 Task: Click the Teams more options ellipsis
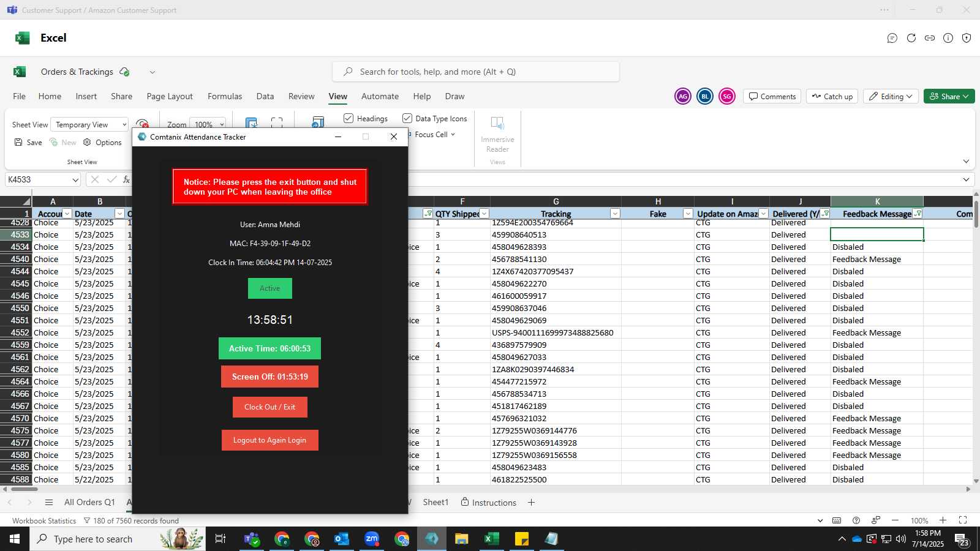[x=884, y=10]
